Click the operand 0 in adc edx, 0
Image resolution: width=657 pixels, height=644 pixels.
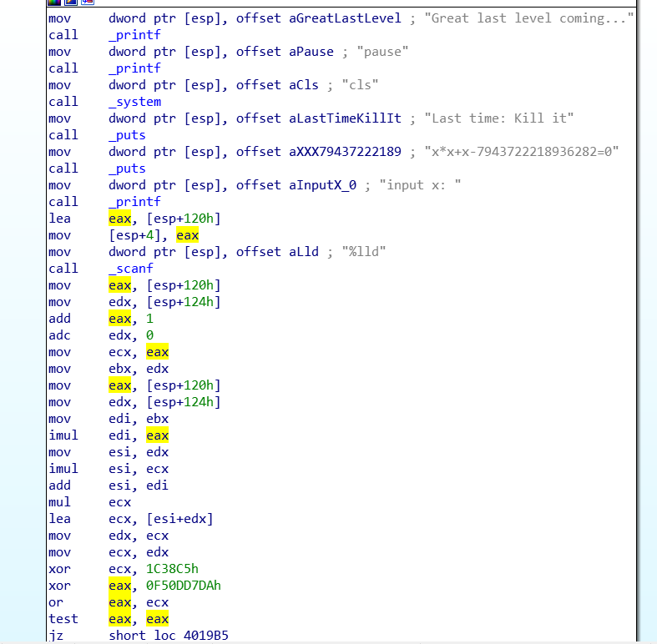point(149,335)
